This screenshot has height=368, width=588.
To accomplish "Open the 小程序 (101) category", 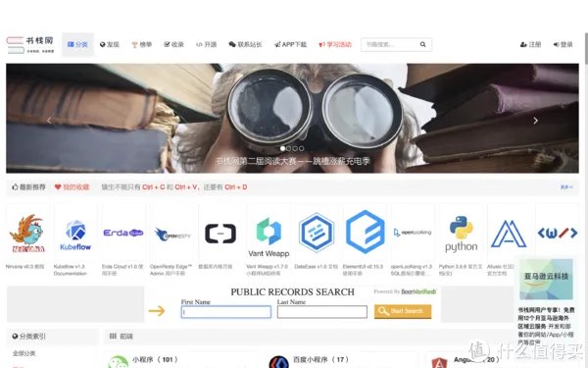I will [155, 360].
